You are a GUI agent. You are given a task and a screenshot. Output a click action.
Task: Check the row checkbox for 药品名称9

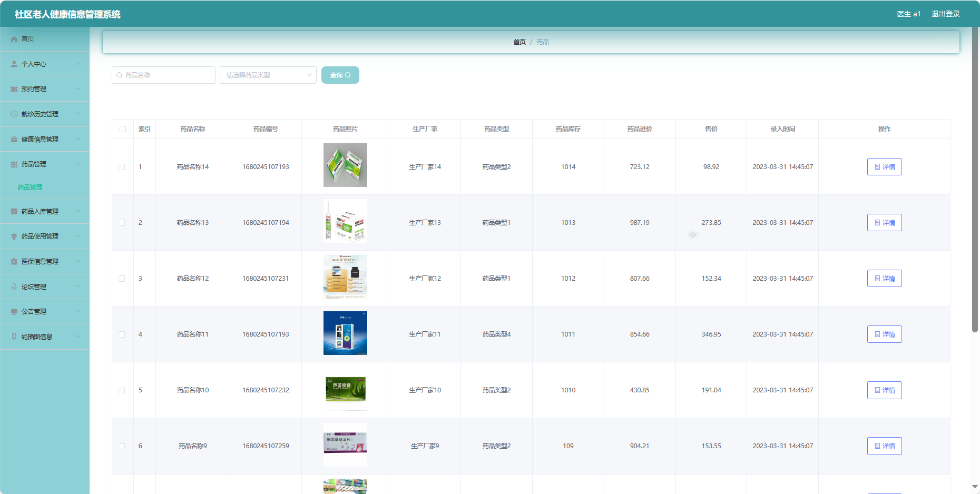(x=122, y=446)
